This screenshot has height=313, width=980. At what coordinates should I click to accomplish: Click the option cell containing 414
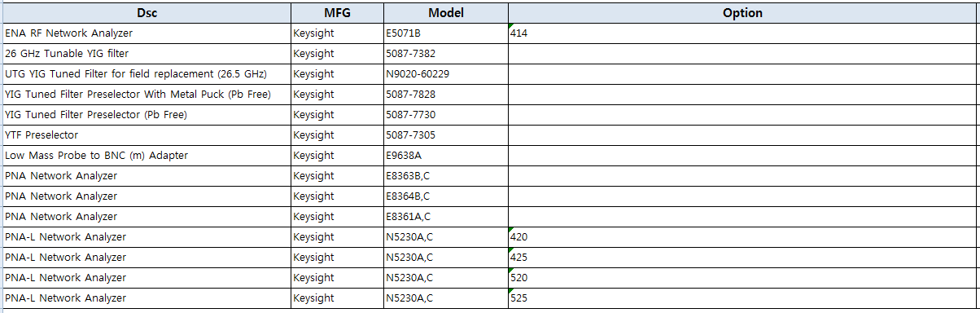point(742,33)
